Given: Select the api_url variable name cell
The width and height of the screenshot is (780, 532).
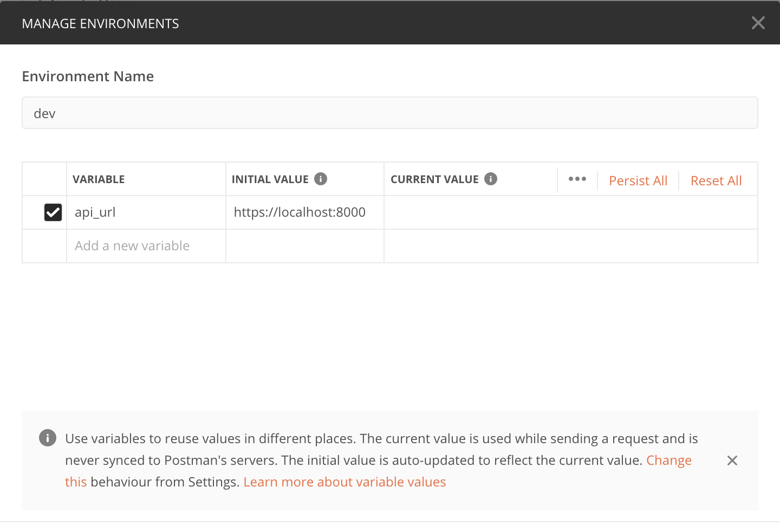Looking at the screenshot, I should tap(145, 212).
